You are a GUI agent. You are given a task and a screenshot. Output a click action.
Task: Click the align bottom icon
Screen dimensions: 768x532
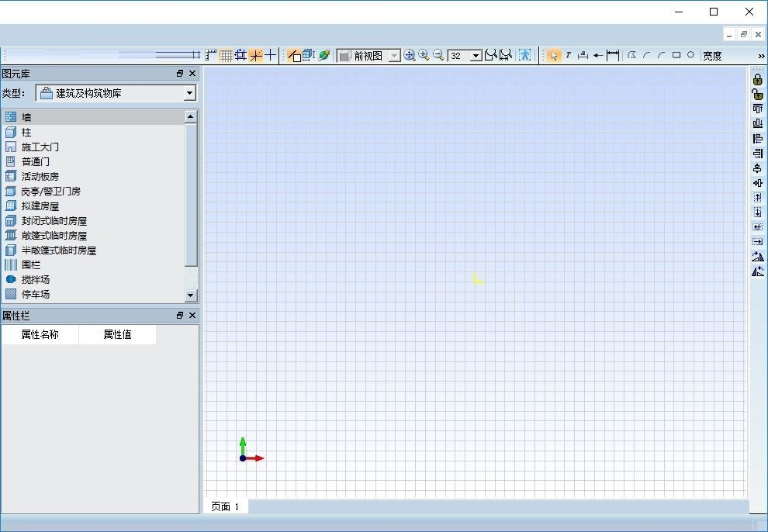click(758, 123)
